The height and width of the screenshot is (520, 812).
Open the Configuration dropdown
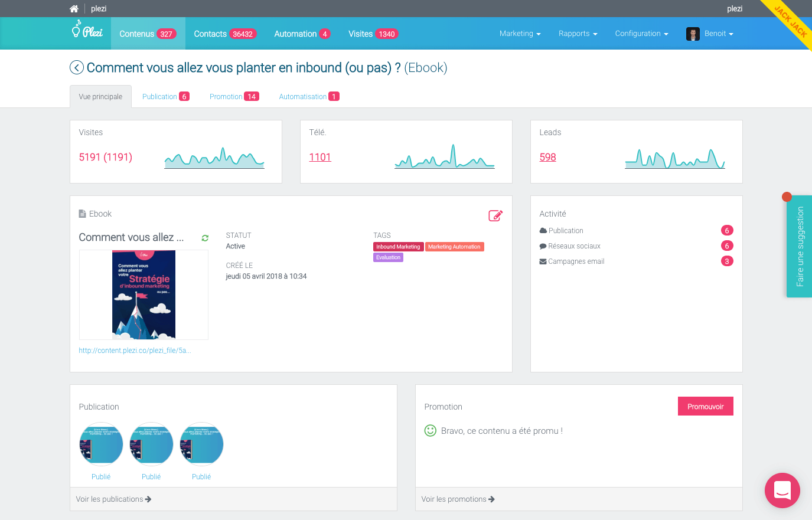coord(641,34)
